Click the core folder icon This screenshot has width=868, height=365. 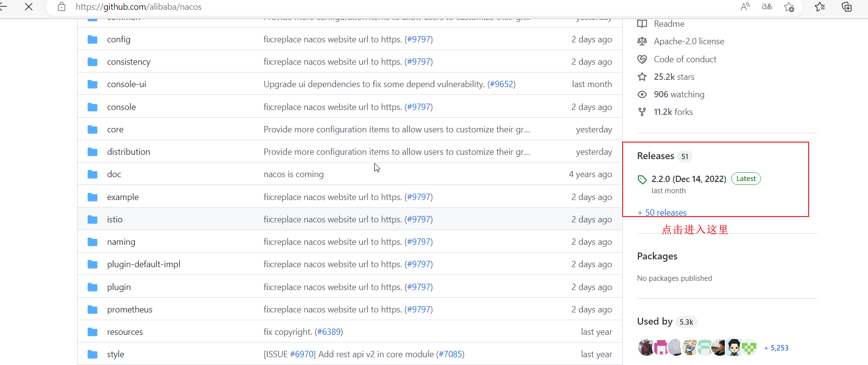(92, 129)
